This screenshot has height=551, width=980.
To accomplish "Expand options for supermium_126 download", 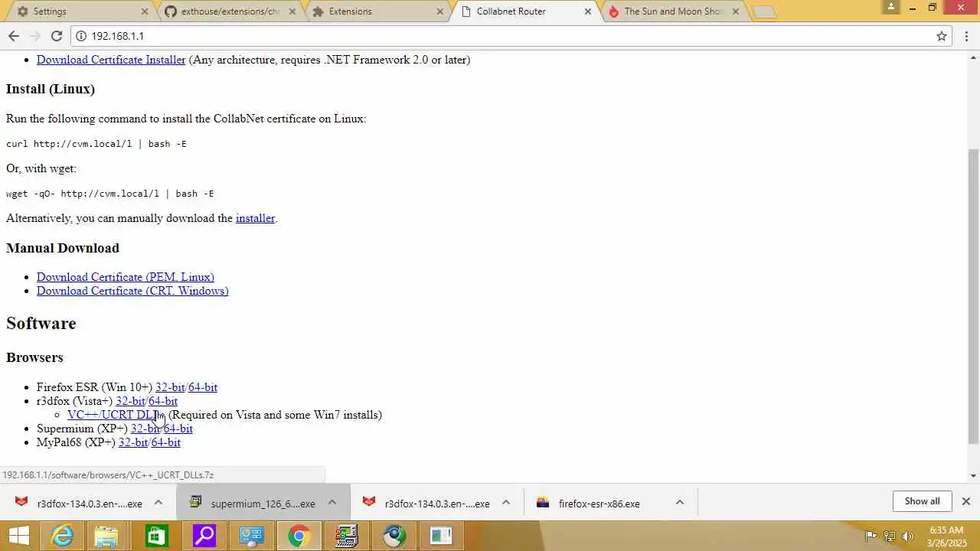I will pyautogui.click(x=332, y=502).
